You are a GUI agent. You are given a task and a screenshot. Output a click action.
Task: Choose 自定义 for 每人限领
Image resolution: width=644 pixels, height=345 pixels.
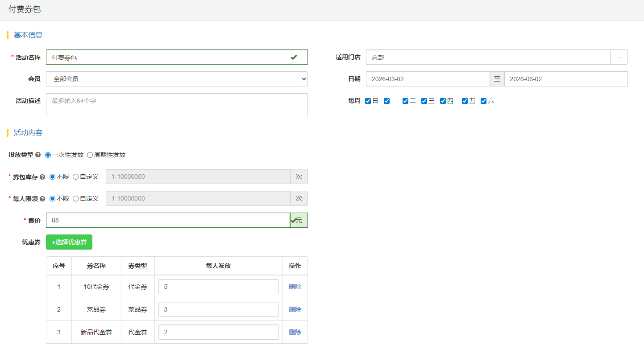point(76,199)
